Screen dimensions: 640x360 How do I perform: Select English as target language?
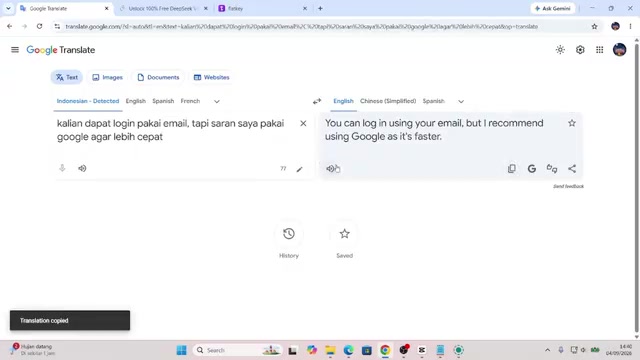(343, 101)
